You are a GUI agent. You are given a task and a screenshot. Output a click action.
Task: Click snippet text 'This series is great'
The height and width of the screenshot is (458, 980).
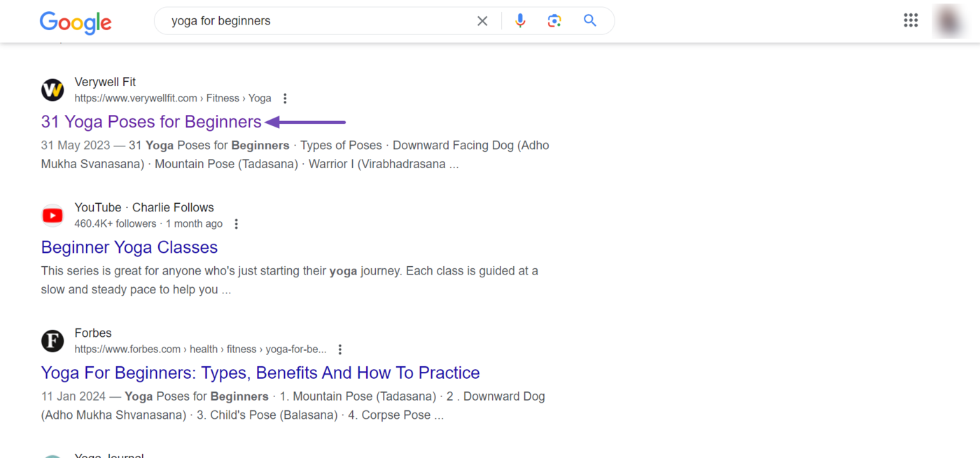pos(93,271)
